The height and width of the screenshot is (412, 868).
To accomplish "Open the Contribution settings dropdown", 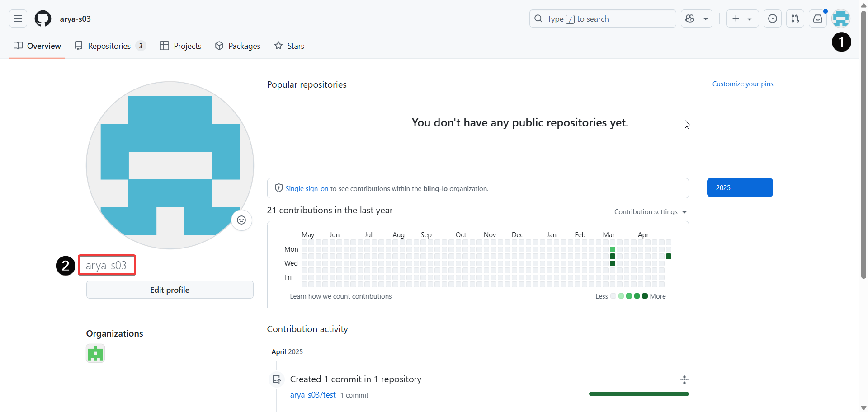I will click(650, 212).
